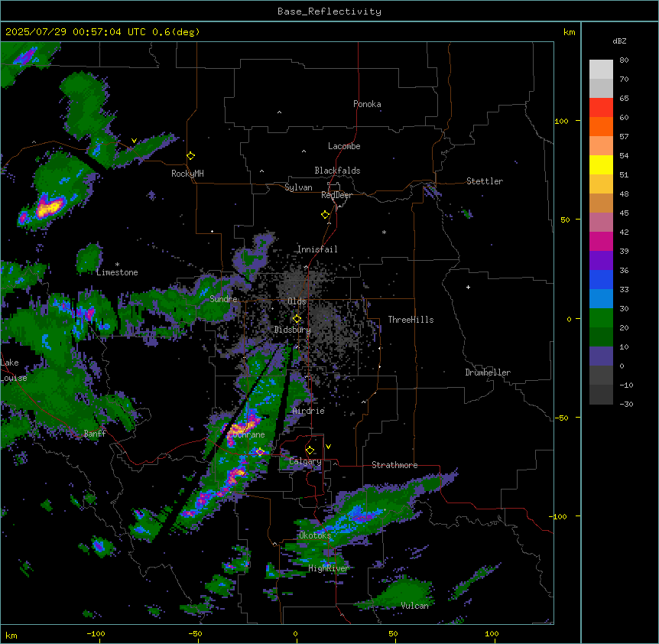Click the white plus marker west of Drumheller
The image size is (659, 644).
point(468,287)
